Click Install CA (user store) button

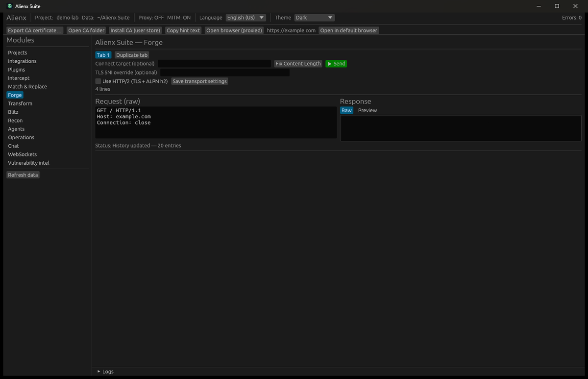coord(135,30)
